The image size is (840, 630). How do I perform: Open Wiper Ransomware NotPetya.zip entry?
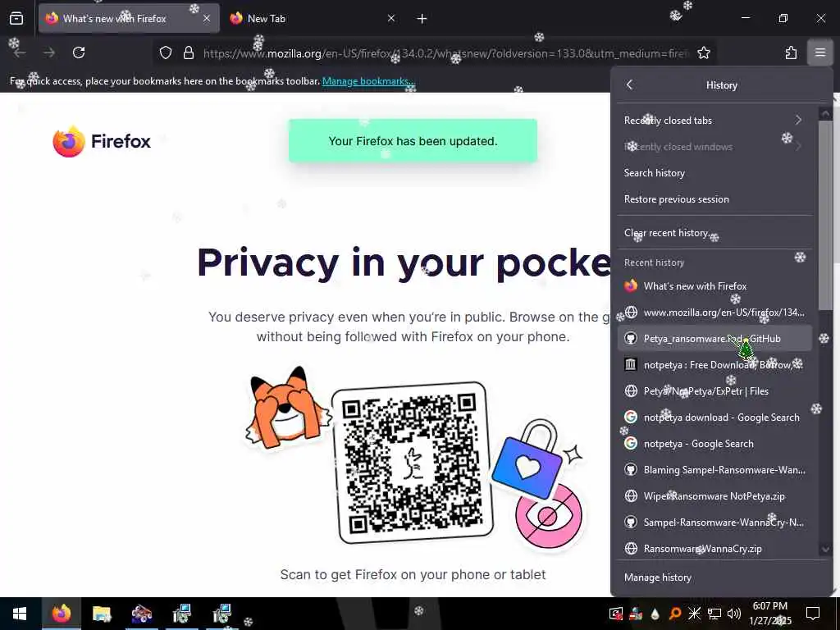click(714, 496)
